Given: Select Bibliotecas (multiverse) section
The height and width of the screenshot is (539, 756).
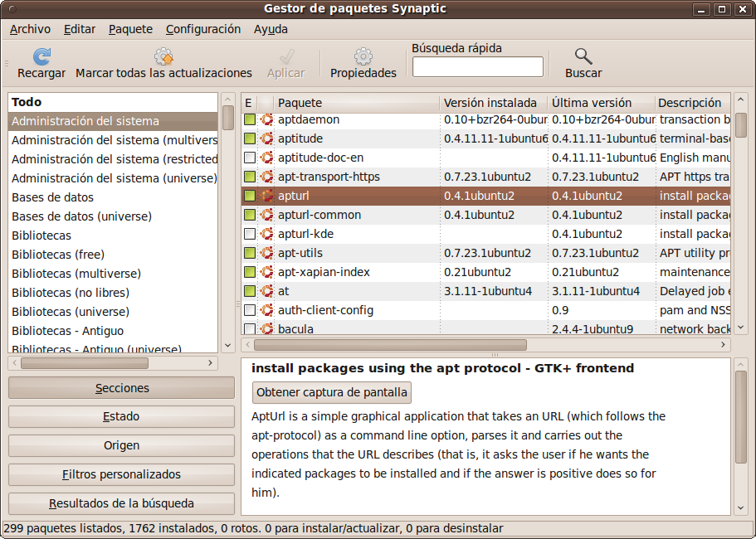Looking at the screenshot, I should click(114, 274).
